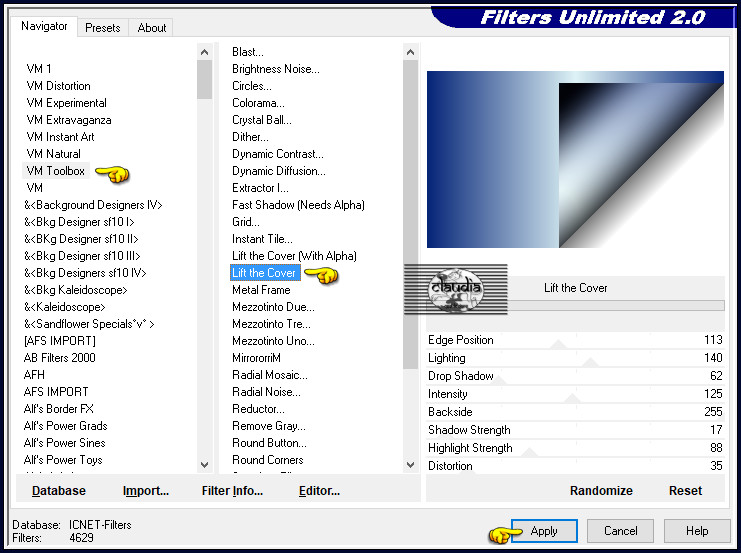Choose the Extractor I... filter
Viewport: 741px width, 553px height.
pyautogui.click(x=260, y=188)
